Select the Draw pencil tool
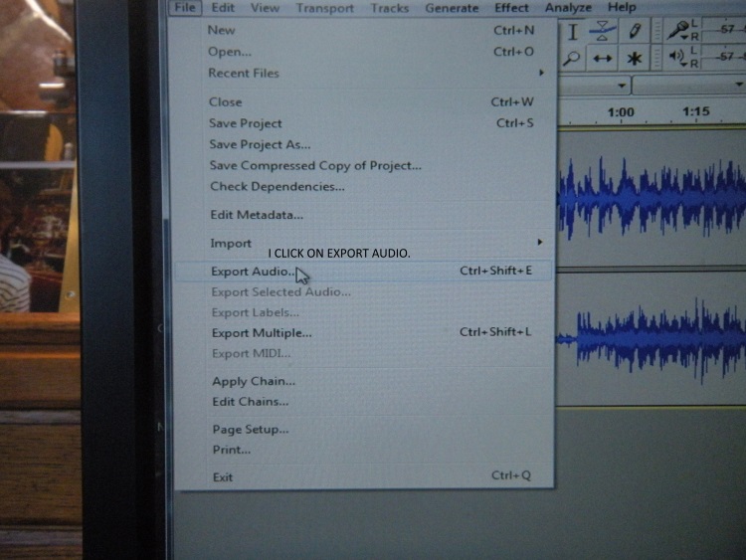Image resolution: width=746 pixels, height=560 pixels. tap(634, 32)
